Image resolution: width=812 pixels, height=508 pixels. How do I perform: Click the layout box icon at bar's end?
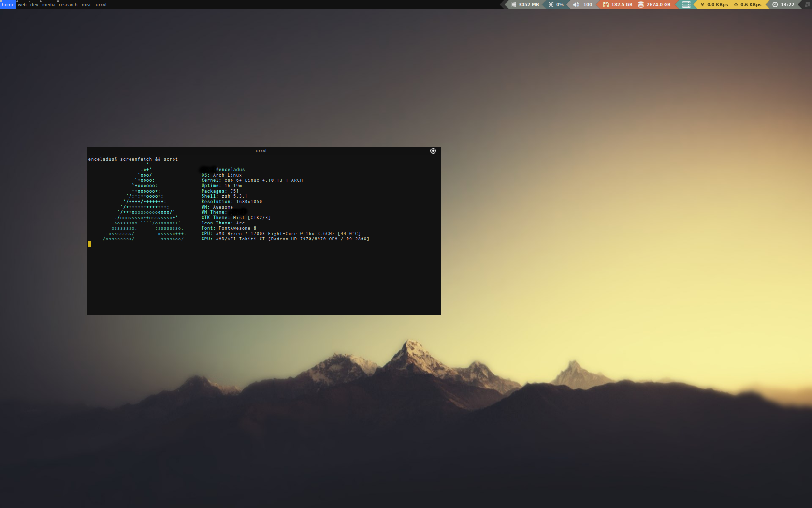pyautogui.click(x=807, y=4)
